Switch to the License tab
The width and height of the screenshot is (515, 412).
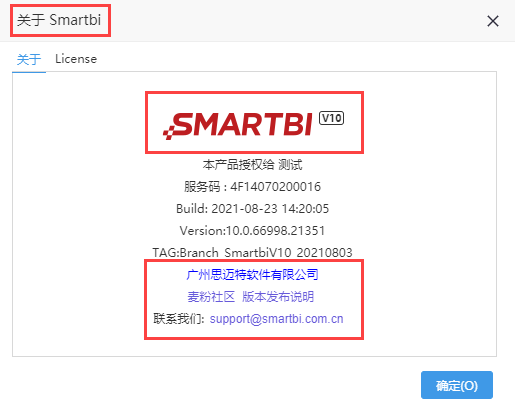click(x=76, y=59)
